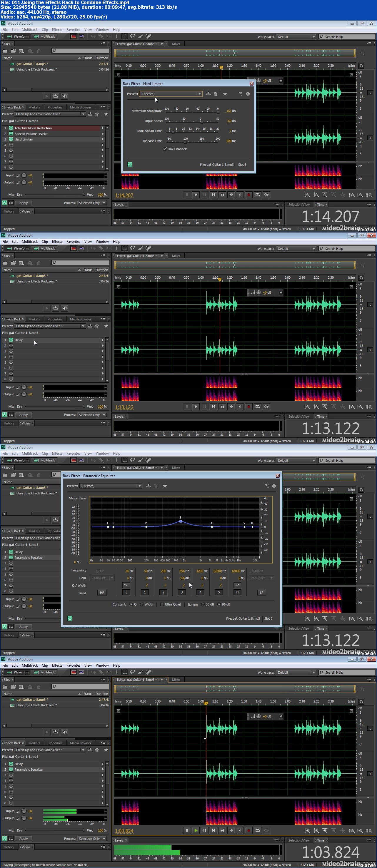Toggle green power button in Parametric Equalizer dialog

[70, 618]
